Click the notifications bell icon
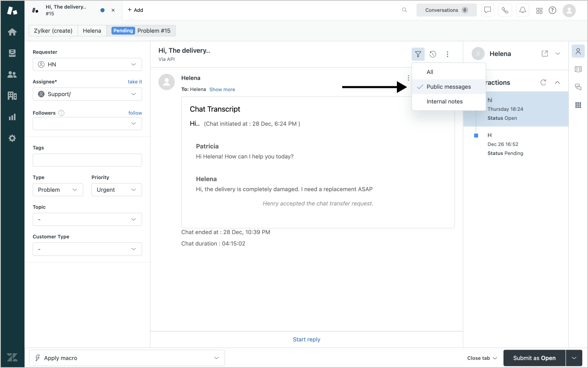The width and height of the screenshot is (588, 368). (523, 10)
